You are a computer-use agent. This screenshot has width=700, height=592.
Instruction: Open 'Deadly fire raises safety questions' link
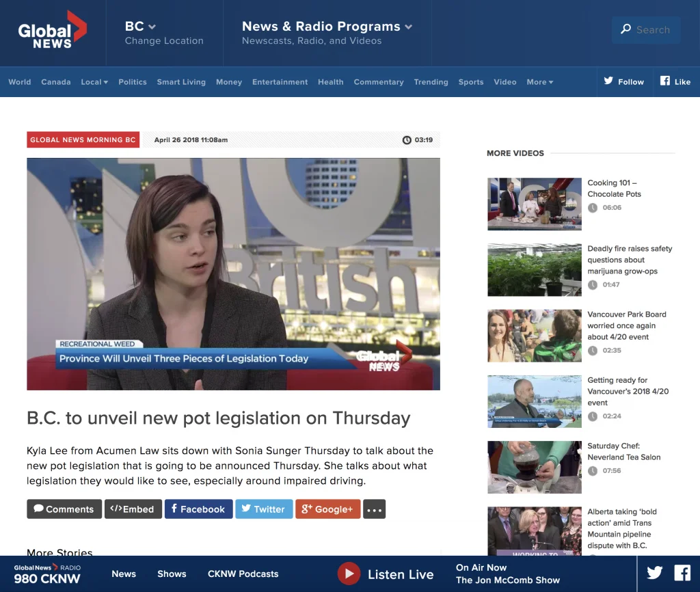tap(630, 260)
